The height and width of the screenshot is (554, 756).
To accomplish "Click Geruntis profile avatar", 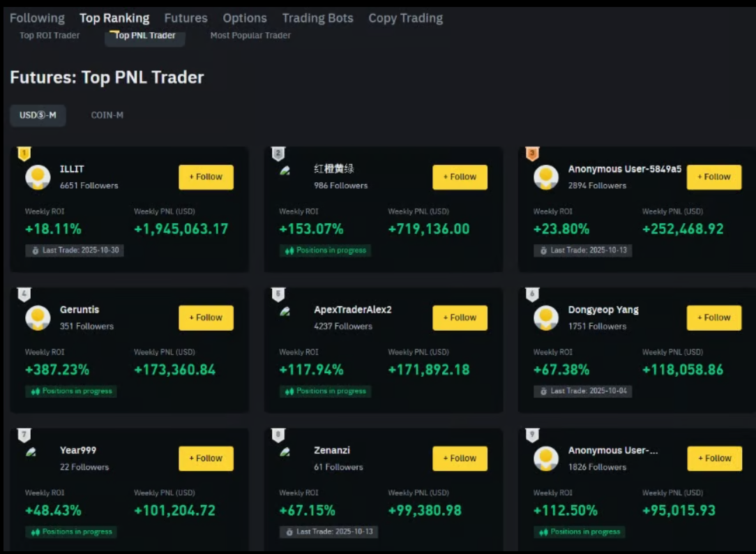I will (x=38, y=318).
